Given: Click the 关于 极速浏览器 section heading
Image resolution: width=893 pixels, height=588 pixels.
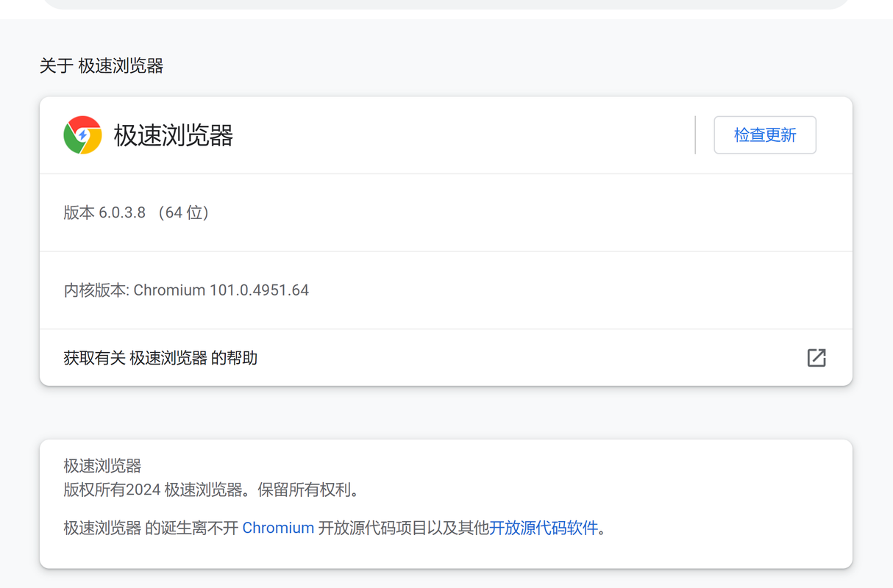Looking at the screenshot, I should coord(102,66).
